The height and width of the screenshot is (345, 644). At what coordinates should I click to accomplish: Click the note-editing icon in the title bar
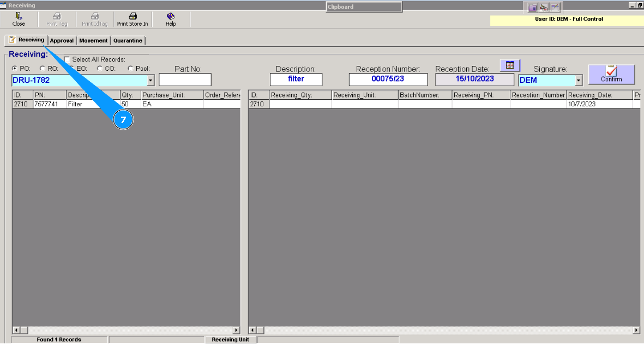[555, 7]
